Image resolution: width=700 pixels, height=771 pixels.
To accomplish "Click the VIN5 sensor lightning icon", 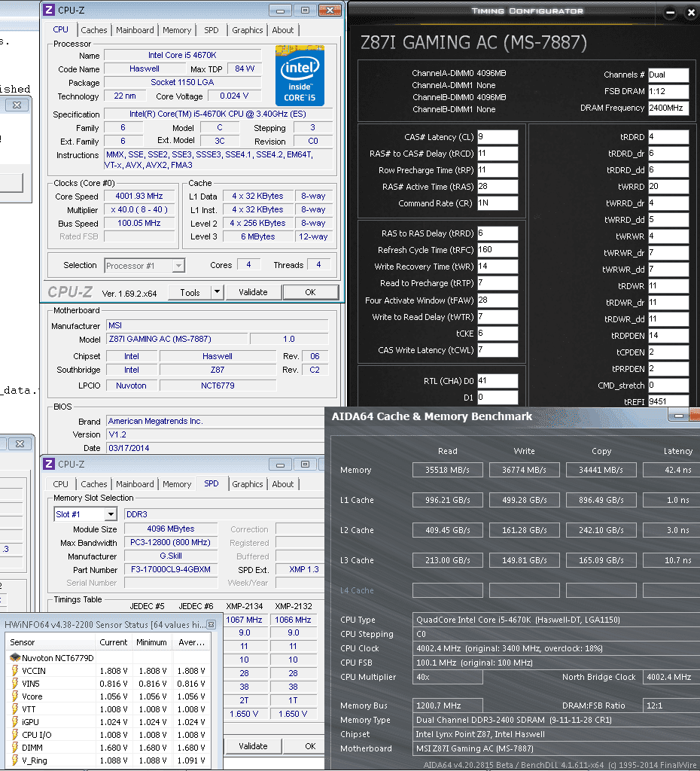I will point(15,683).
